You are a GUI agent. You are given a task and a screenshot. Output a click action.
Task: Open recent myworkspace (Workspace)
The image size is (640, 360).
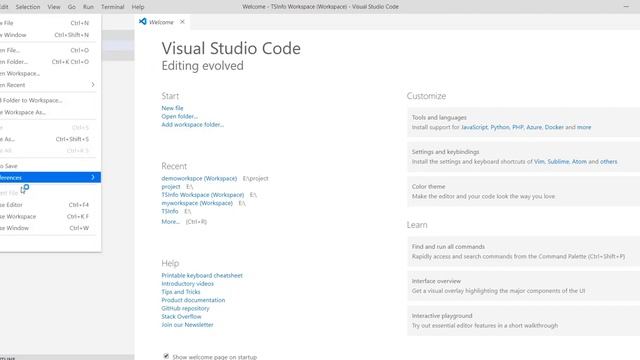click(197, 203)
